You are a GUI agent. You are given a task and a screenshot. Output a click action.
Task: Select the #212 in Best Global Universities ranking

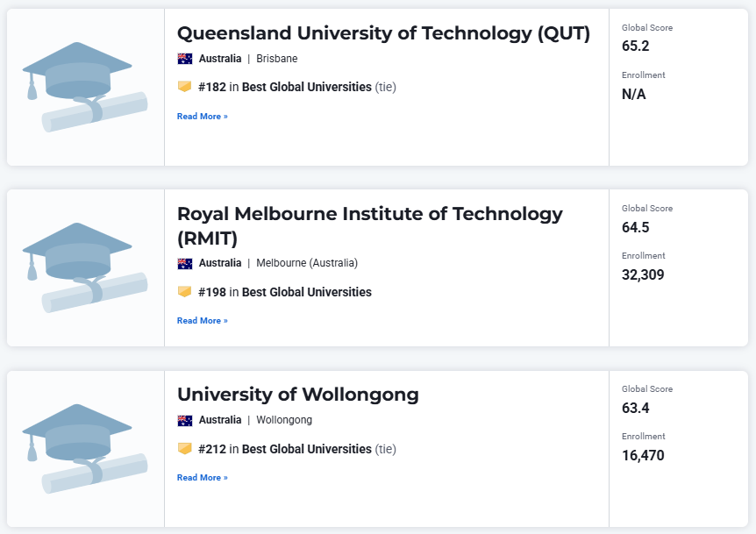click(x=284, y=449)
